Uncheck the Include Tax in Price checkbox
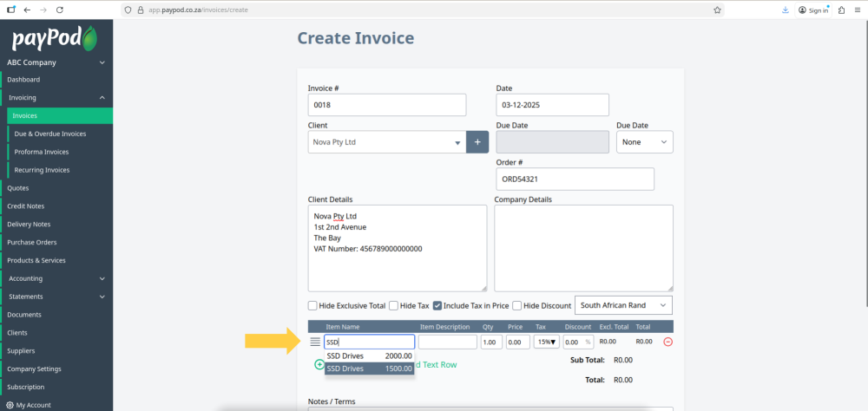This screenshot has width=868, height=411. (437, 305)
